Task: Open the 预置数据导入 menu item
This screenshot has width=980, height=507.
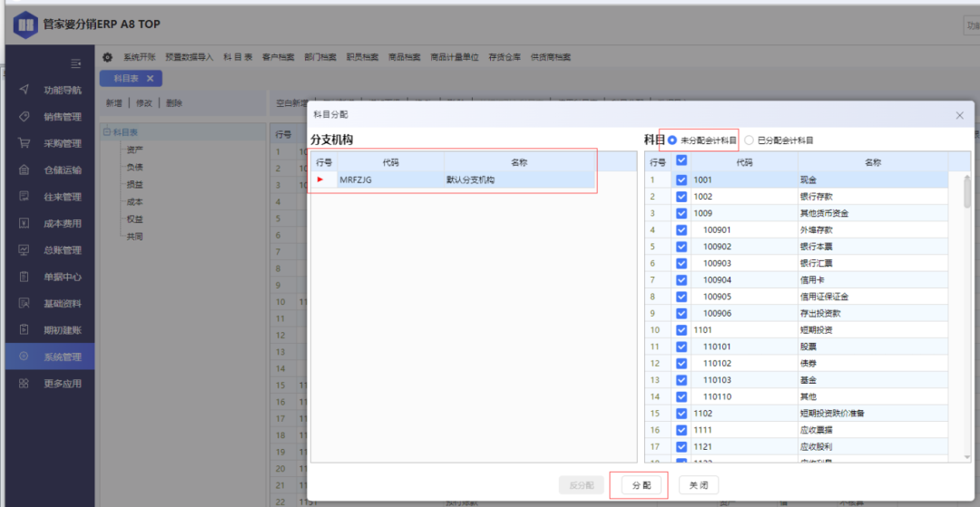Action: point(189,57)
